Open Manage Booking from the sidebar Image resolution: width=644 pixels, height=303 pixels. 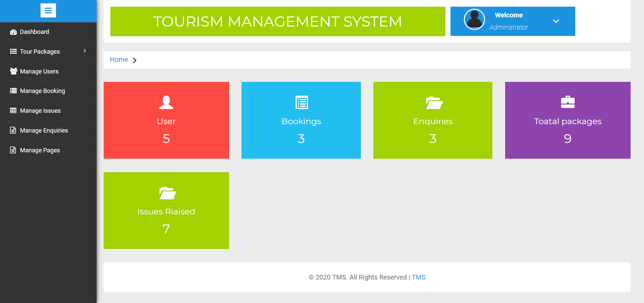pyautogui.click(x=42, y=91)
